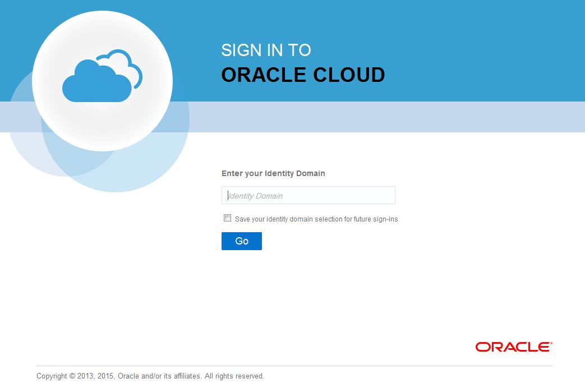Image resolution: width=585 pixels, height=392 pixels.
Task: Click the Identity Domain input field
Action: (x=308, y=195)
